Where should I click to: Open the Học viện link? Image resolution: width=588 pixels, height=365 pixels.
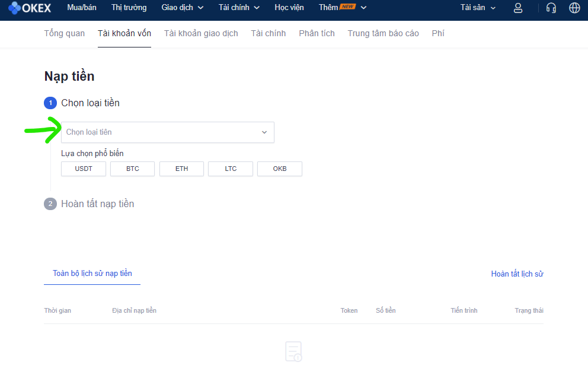(x=289, y=8)
